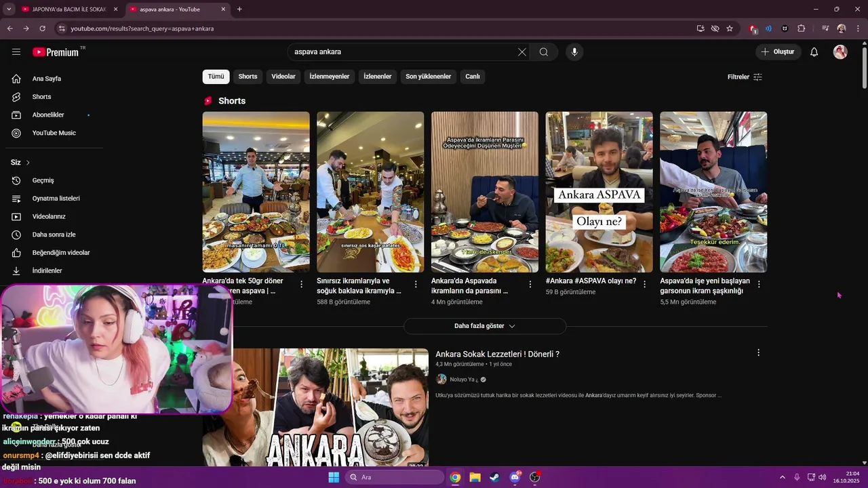Go back to previous page
This screenshot has height=488, width=868.
[9, 28]
